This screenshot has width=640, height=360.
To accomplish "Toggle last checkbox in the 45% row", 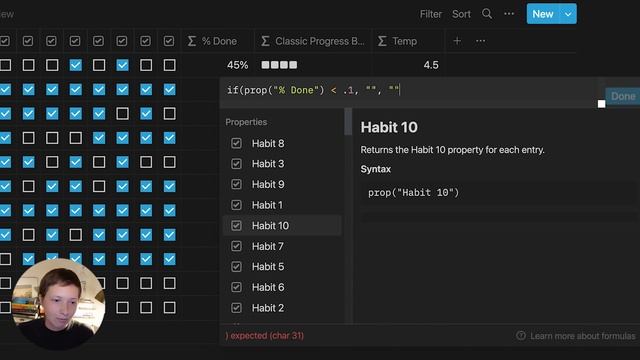I will (x=169, y=65).
